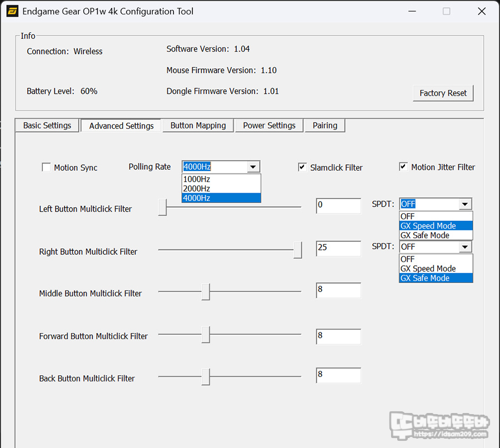Click the Connection: Wireless text
The width and height of the screenshot is (500, 448).
tap(64, 51)
